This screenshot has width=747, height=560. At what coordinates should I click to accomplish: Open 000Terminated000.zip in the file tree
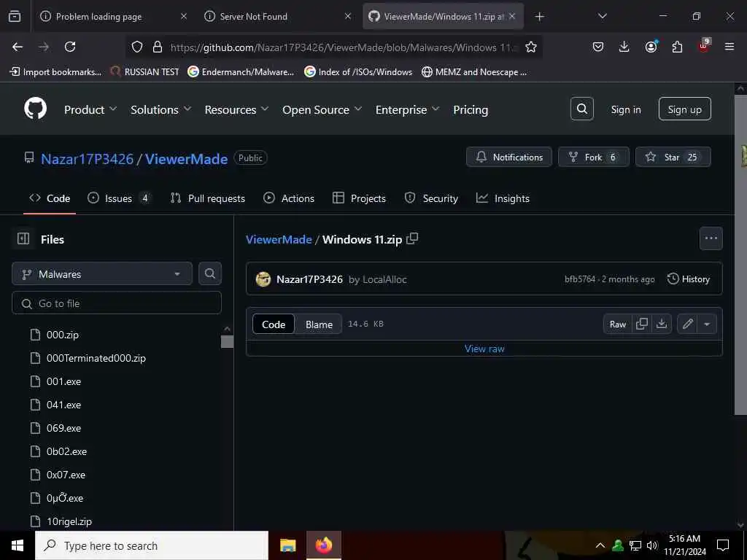pos(96,358)
